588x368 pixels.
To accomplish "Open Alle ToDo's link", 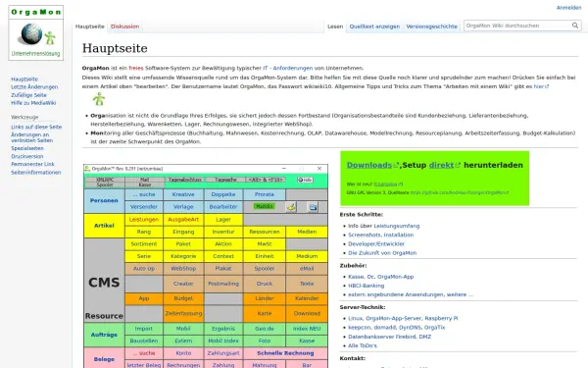I will point(363,345).
